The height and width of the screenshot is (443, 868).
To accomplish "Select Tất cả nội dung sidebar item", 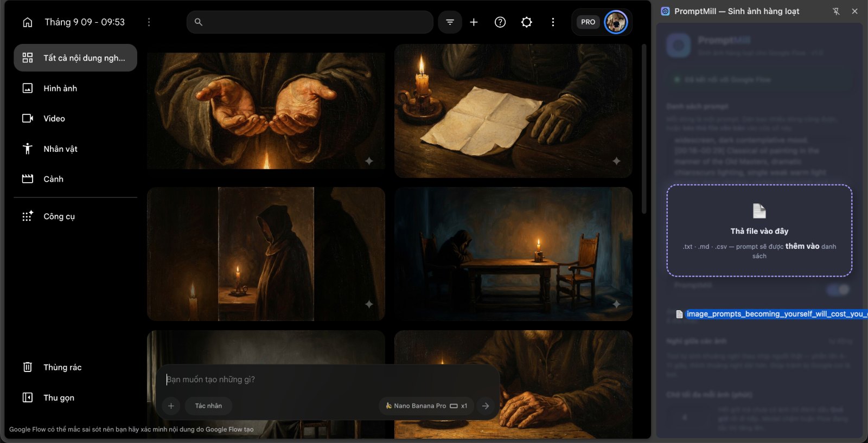I will tap(75, 58).
